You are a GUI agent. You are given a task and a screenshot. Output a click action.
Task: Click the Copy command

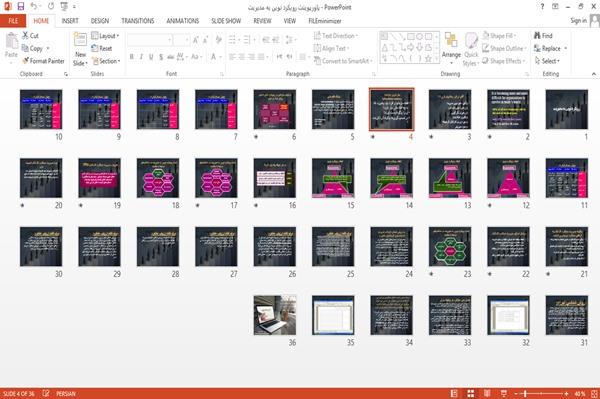(32, 48)
